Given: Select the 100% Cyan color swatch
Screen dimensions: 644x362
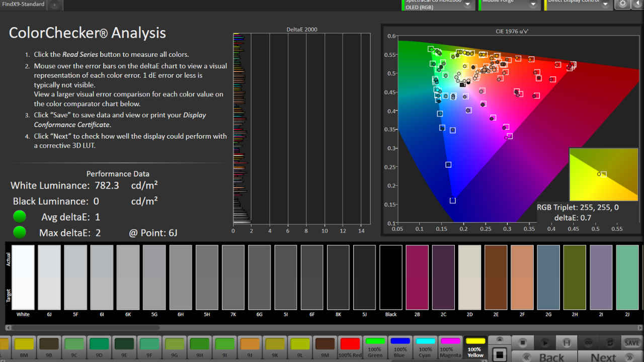Looking at the screenshot, I should 425,347.
